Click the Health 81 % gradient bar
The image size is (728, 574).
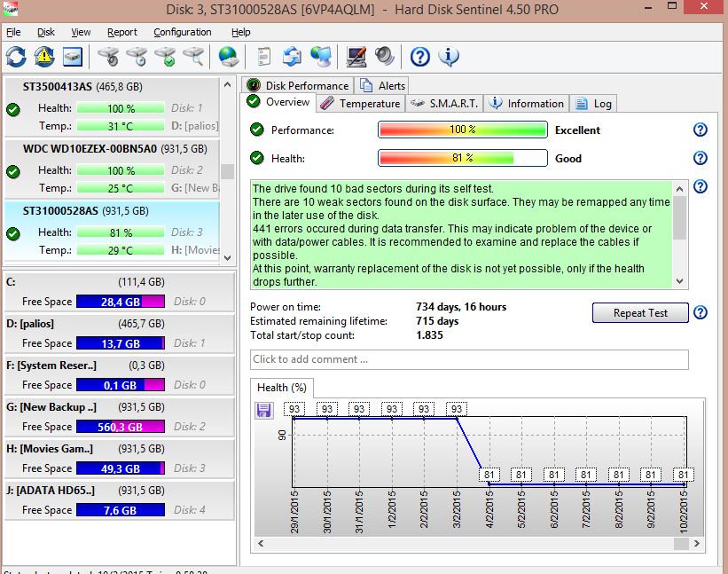(x=463, y=158)
